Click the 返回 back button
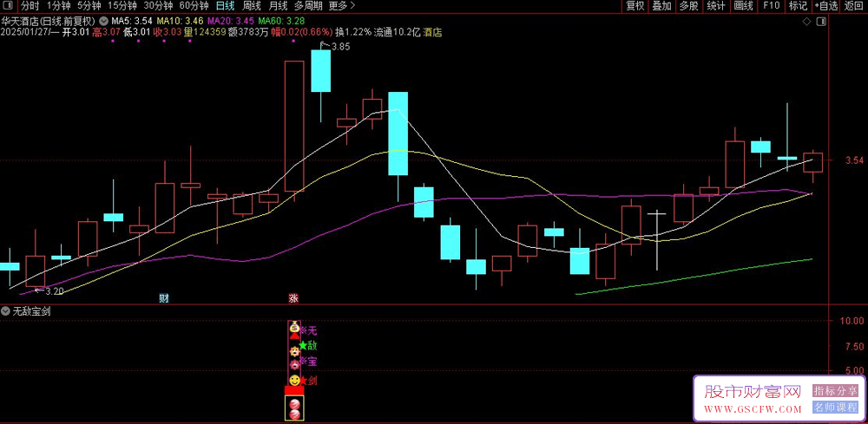Image resolution: width=868 pixels, height=424 pixels. pyautogui.click(x=853, y=6)
